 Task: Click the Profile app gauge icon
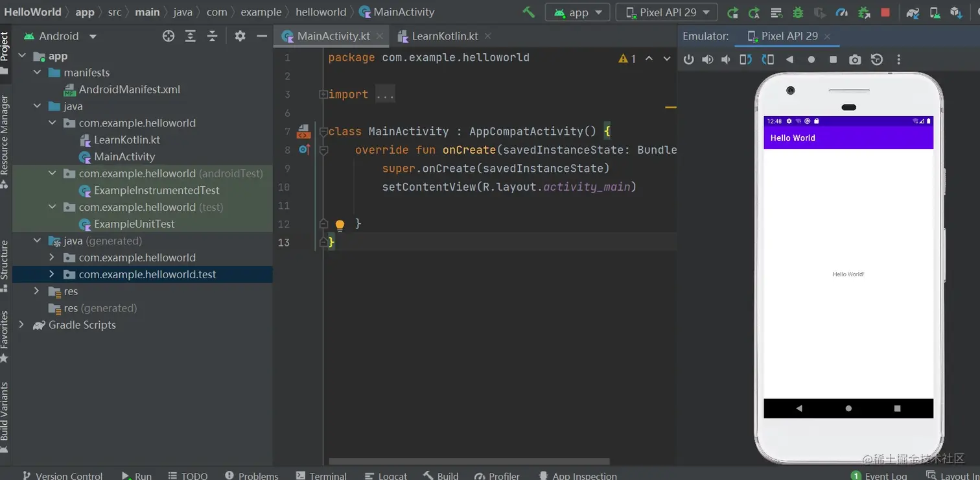pyautogui.click(x=842, y=12)
